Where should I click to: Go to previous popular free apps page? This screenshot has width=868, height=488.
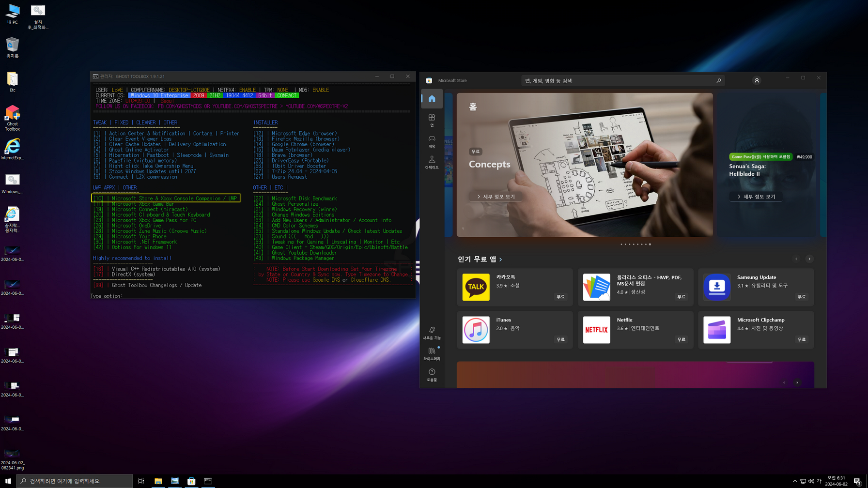coord(796,259)
